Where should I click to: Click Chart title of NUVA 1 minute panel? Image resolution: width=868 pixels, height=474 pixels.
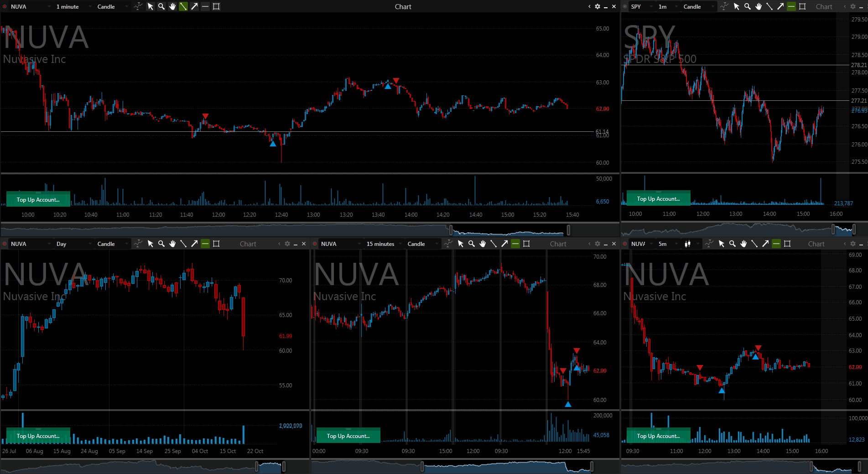pos(403,6)
